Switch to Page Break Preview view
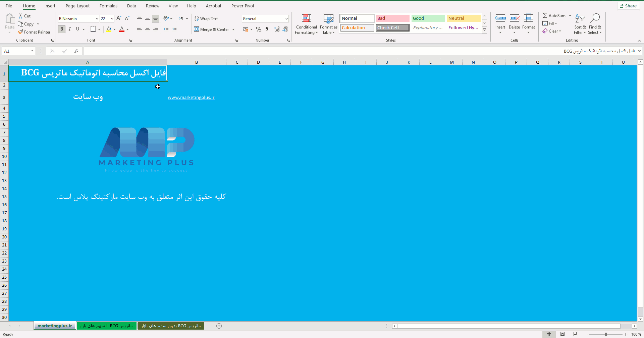The height and width of the screenshot is (338, 644). pos(576,334)
